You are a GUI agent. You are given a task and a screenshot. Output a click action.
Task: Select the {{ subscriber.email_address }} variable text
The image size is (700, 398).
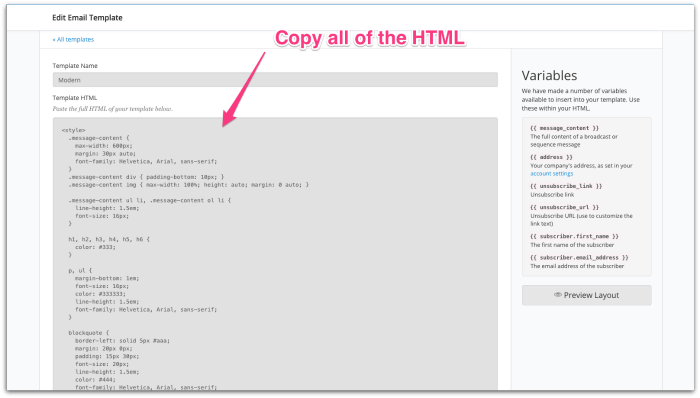tap(579, 257)
